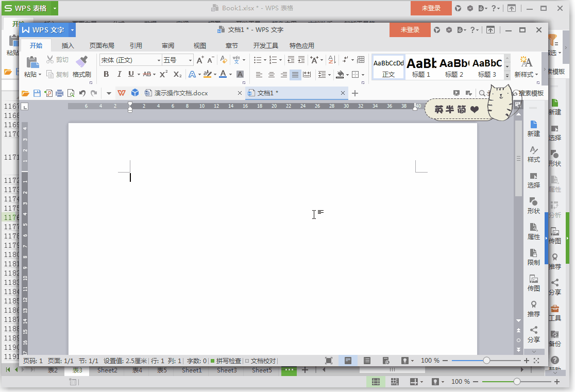Select justify alignment icon

(295, 75)
